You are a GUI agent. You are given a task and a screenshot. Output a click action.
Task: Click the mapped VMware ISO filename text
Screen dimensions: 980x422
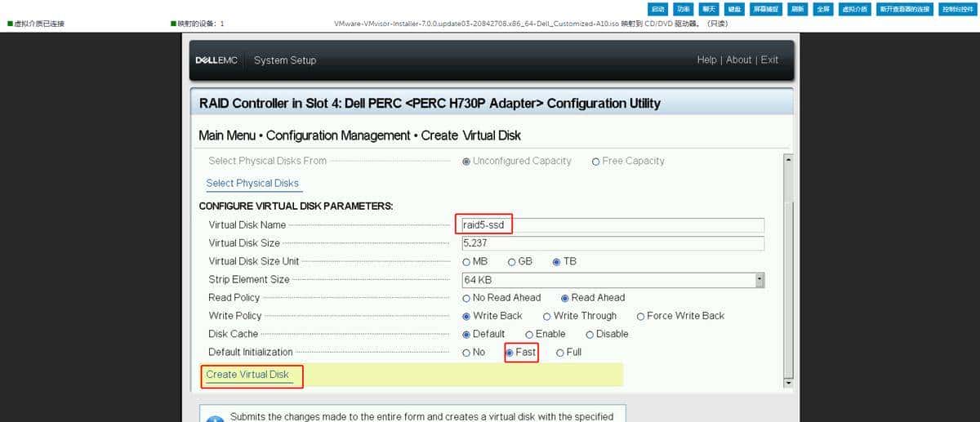[x=530, y=24]
